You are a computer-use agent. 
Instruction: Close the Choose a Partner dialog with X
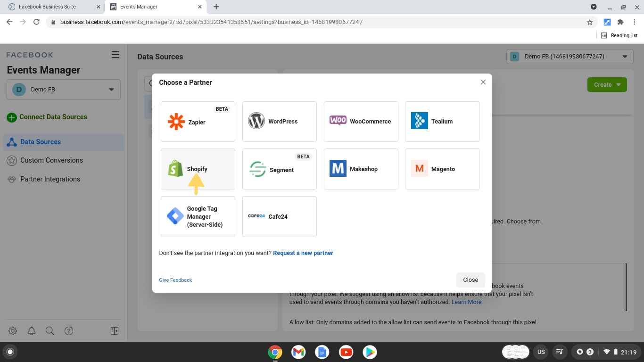click(x=483, y=82)
